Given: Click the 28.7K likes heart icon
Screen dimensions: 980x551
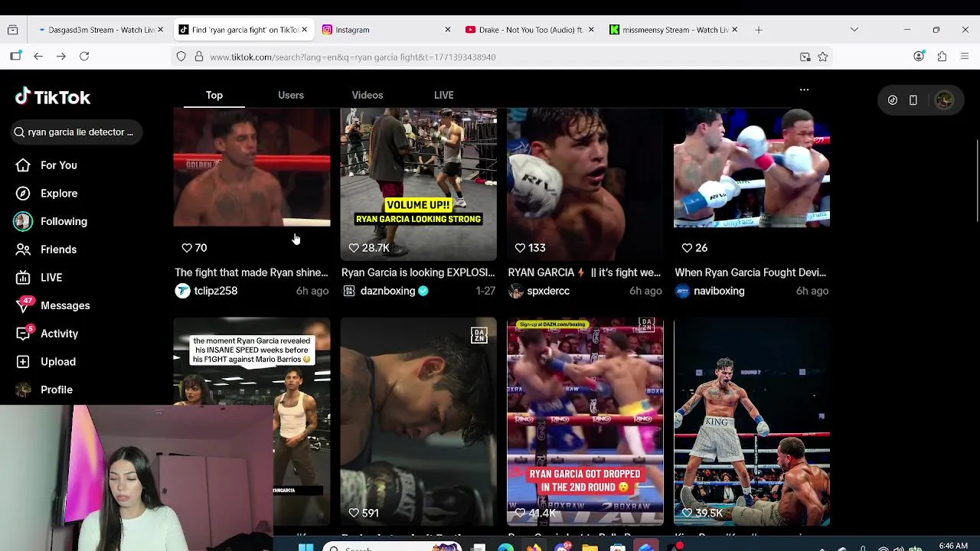Looking at the screenshot, I should tap(354, 248).
